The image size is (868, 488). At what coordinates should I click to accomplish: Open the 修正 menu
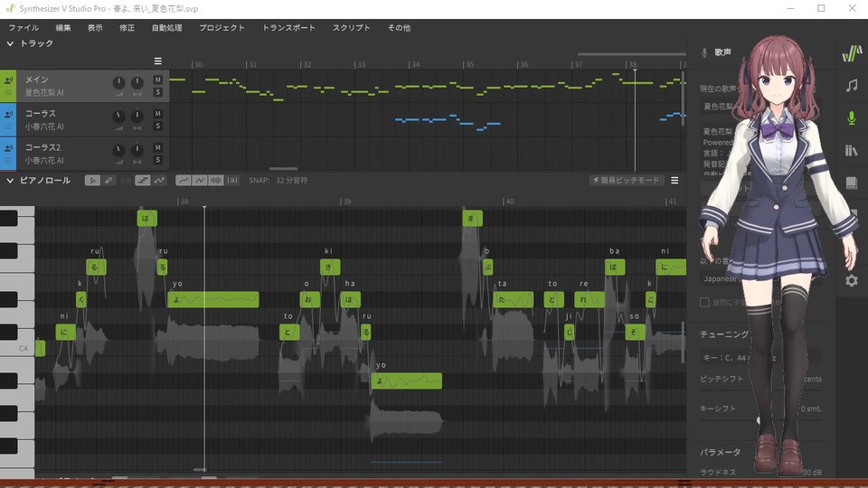pos(127,28)
